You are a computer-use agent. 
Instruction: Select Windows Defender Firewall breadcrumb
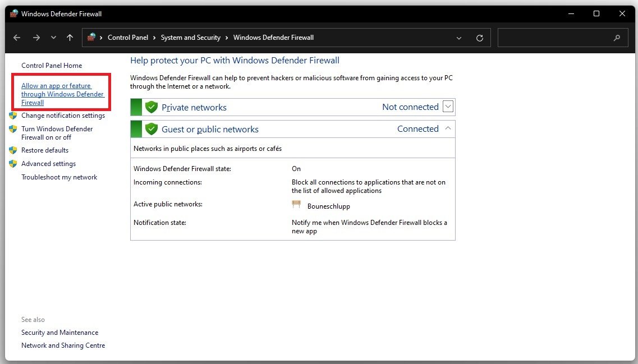click(273, 38)
